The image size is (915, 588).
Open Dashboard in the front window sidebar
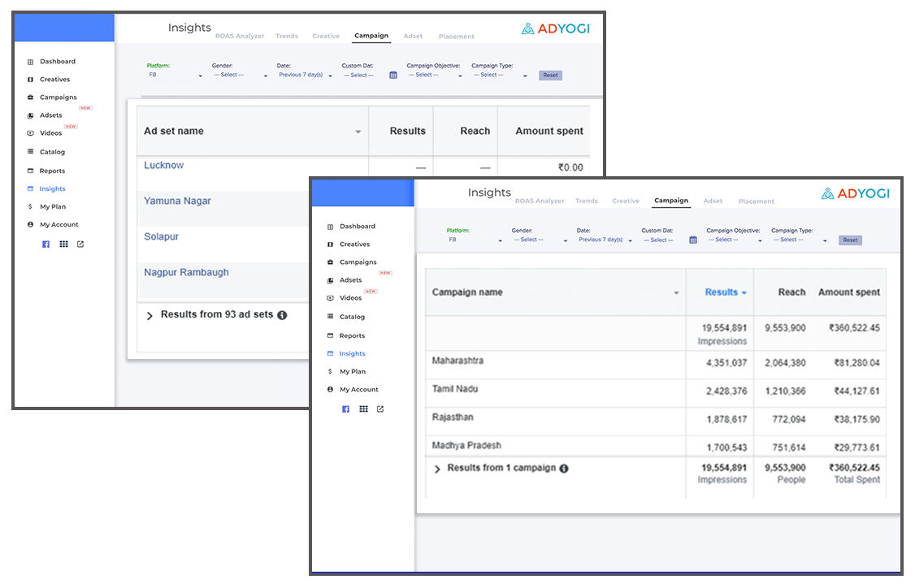[x=357, y=227]
